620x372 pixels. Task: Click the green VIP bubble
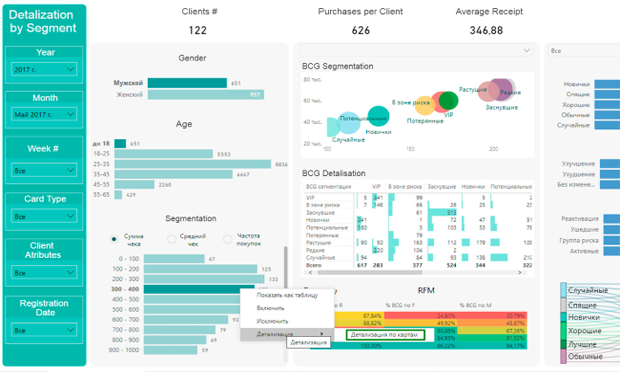(x=448, y=101)
